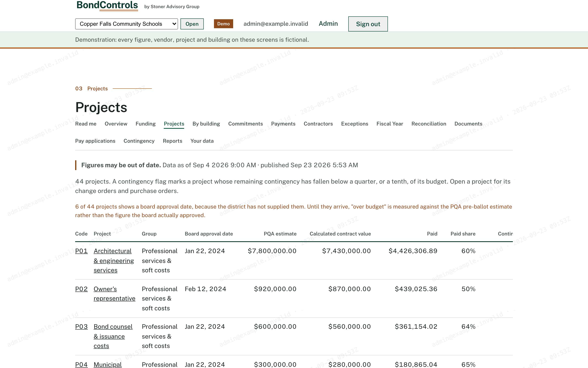Click the Calculated contract value column header
Viewport: 588px width, 368px height.
pyautogui.click(x=340, y=234)
